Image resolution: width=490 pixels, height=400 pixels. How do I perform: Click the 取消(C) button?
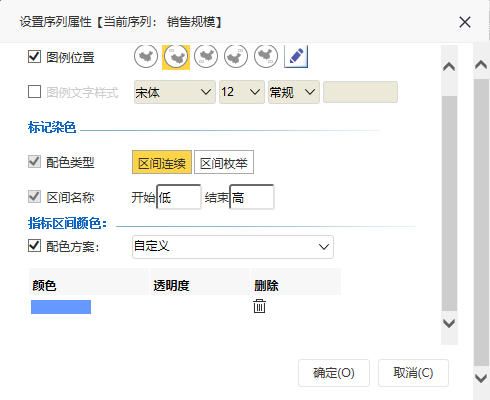coord(413,373)
